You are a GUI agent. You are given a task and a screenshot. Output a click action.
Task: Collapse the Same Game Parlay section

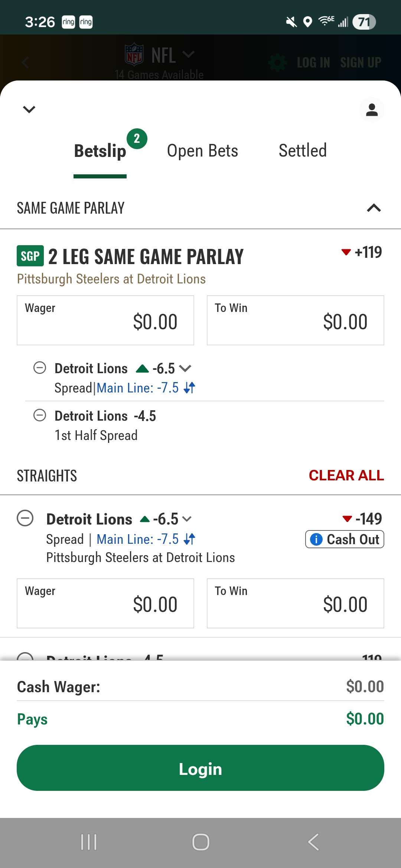click(x=374, y=208)
